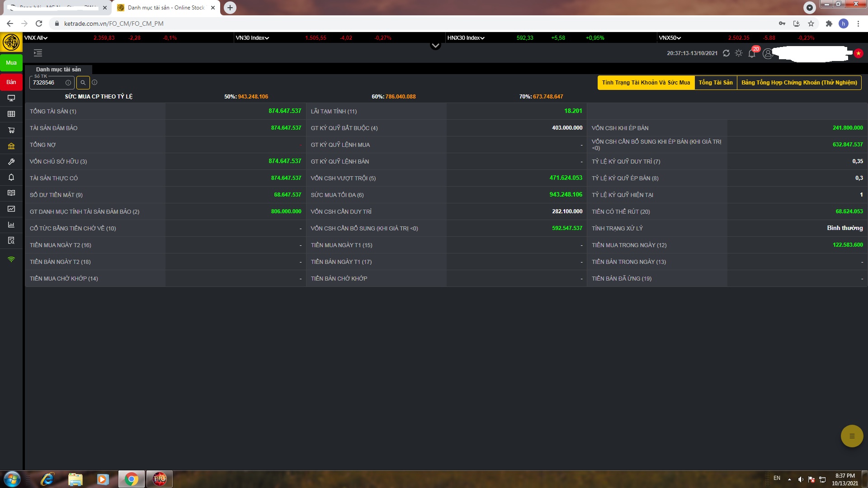868x488 pixels.
Task: Switch language via Vietnam flag icon
Action: tap(858, 53)
